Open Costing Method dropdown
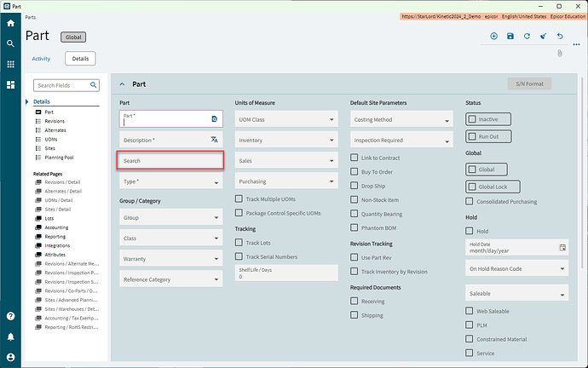The height and width of the screenshot is (368, 588). 401,119
